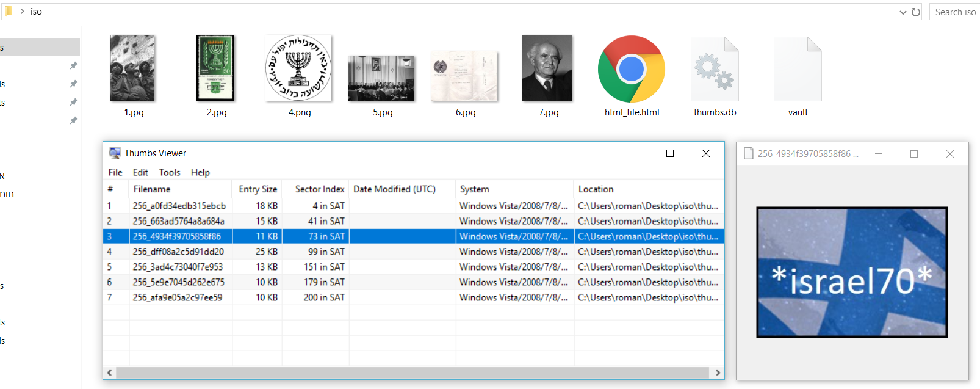Viewport: 980px width, 389px height.
Task: Click the horizontal scrollbar thumb in Thumbs Viewer
Action: pos(413,373)
